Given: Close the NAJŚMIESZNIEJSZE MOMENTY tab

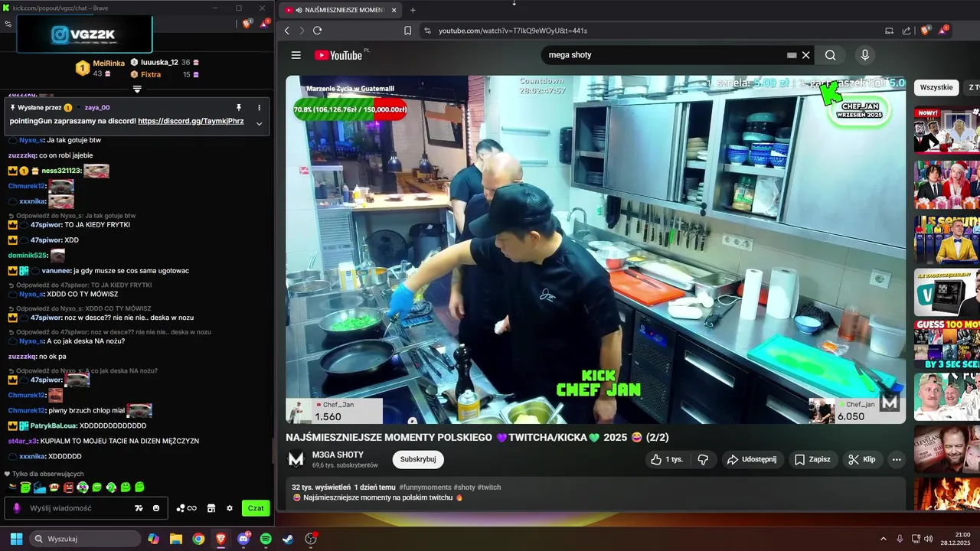Looking at the screenshot, I should tap(394, 10).
